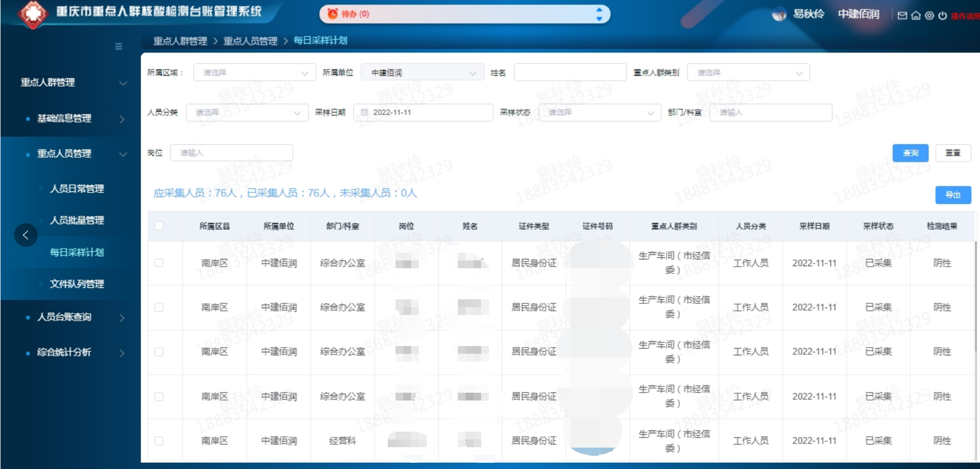Click the home icon in top bar
The image size is (980, 469).
pyautogui.click(x=916, y=16)
